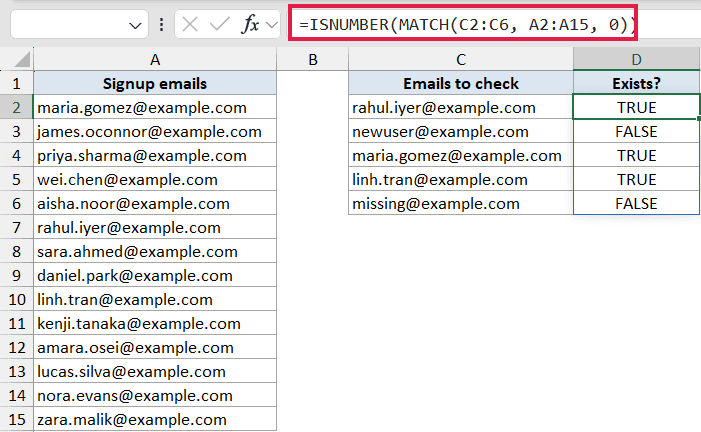Select row 4 header
The image size is (701, 432).
[17, 156]
